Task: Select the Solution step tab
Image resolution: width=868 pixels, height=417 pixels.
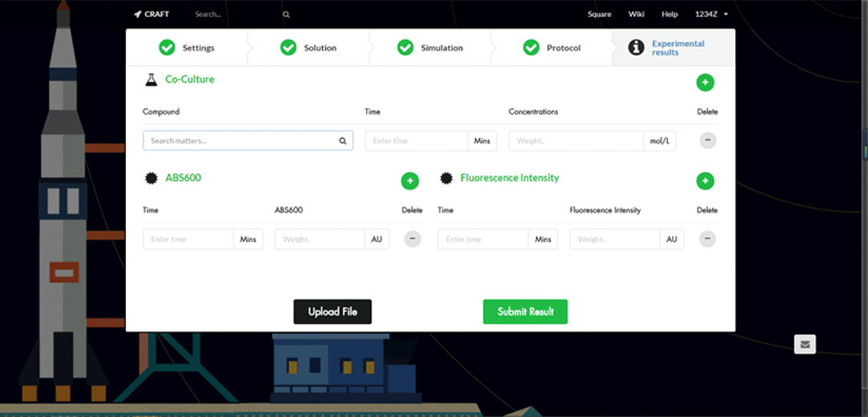Action: coord(308,48)
